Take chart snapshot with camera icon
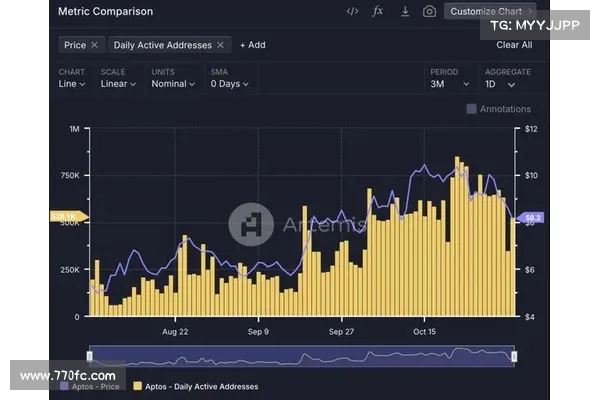This screenshot has height=400, width=600. point(429,11)
